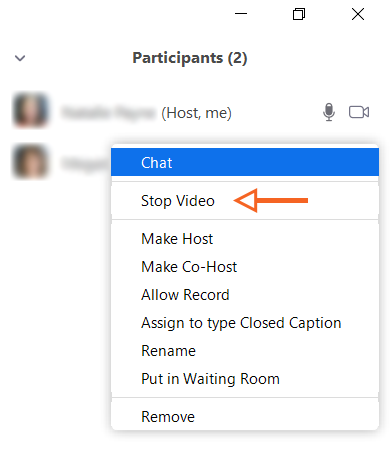Restore down the window
Screen dimensions: 390x454
299,14
